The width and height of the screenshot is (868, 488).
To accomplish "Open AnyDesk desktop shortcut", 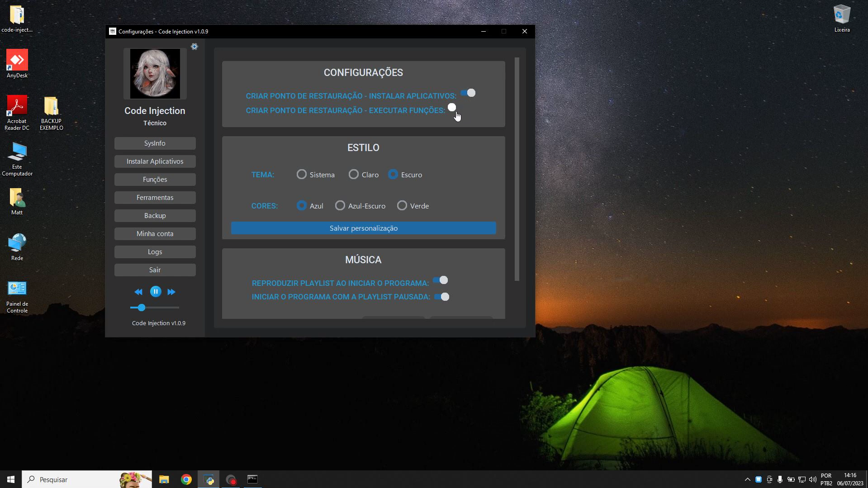I will tap(17, 64).
